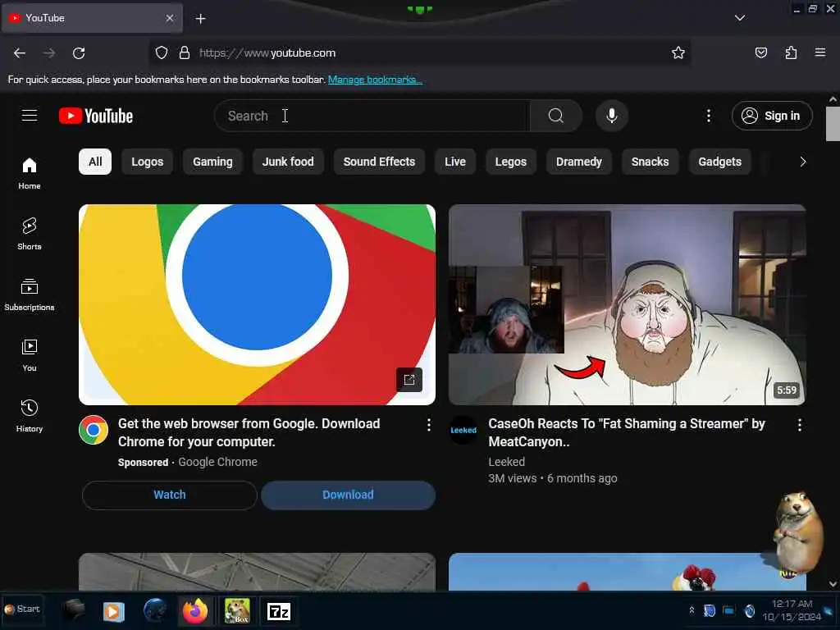Open the browser extensions puzzle icon
Image resolution: width=840 pixels, height=630 pixels.
click(791, 52)
